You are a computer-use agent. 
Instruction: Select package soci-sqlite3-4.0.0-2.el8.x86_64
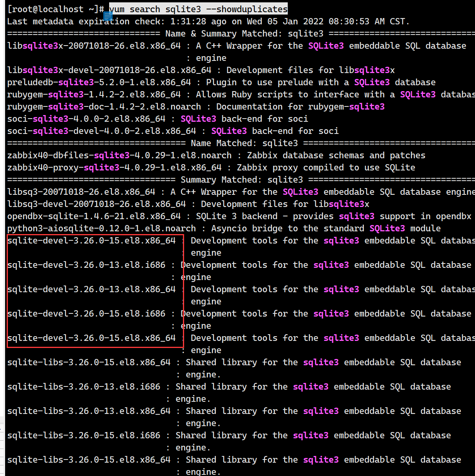pyautogui.click(x=86, y=119)
